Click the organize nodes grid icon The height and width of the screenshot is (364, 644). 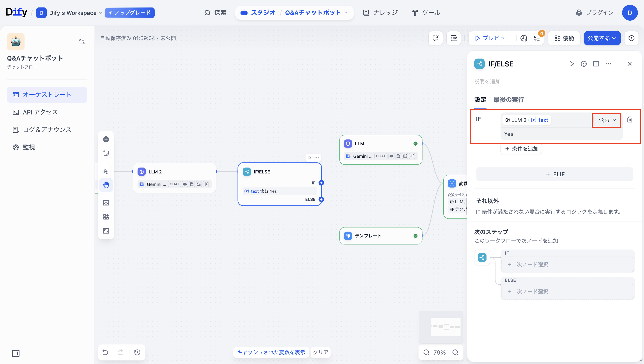point(106,217)
